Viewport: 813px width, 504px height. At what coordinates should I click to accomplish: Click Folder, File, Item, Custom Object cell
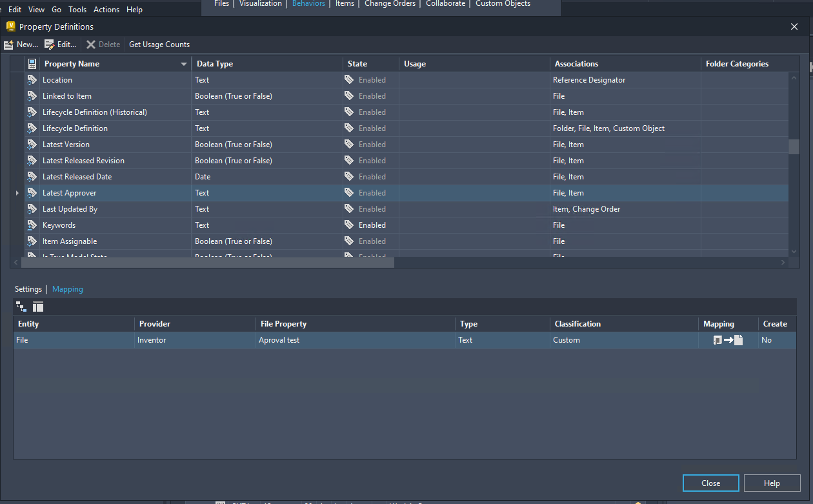click(625, 128)
